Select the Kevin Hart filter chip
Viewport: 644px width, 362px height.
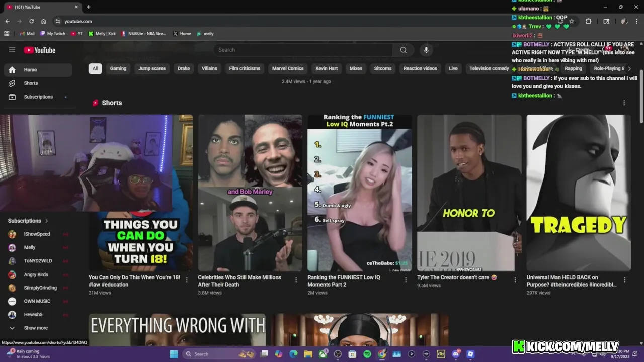(327, 68)
